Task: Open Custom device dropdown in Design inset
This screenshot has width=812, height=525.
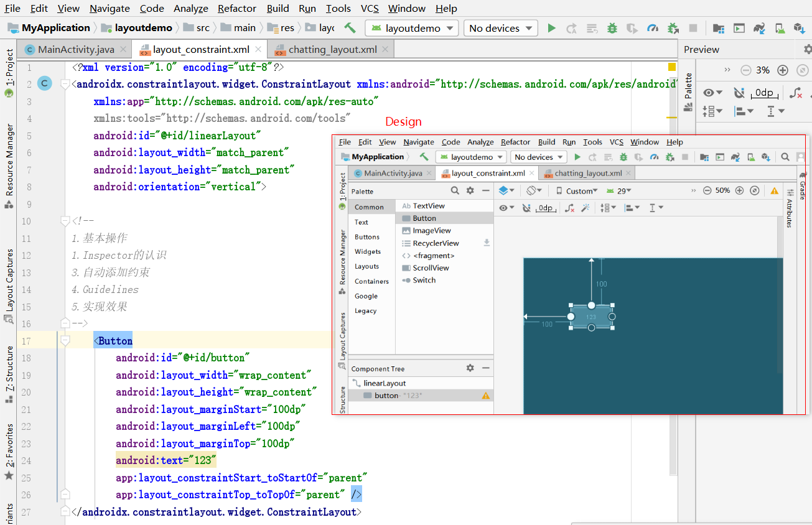Action: (577, 191)
